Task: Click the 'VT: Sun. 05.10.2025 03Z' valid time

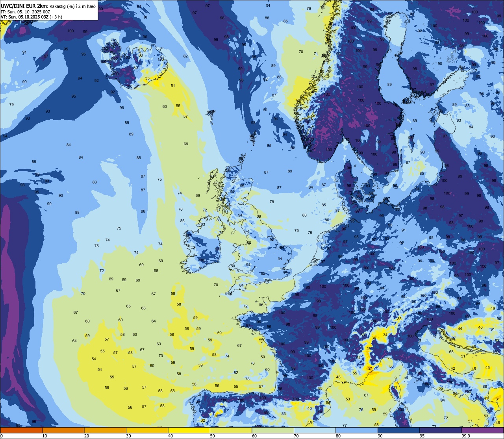Action: (x=24, y=17)
